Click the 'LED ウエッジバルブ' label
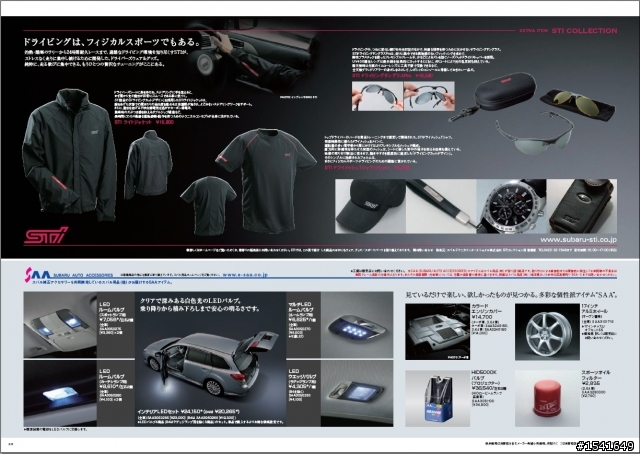 click(300, 374)
